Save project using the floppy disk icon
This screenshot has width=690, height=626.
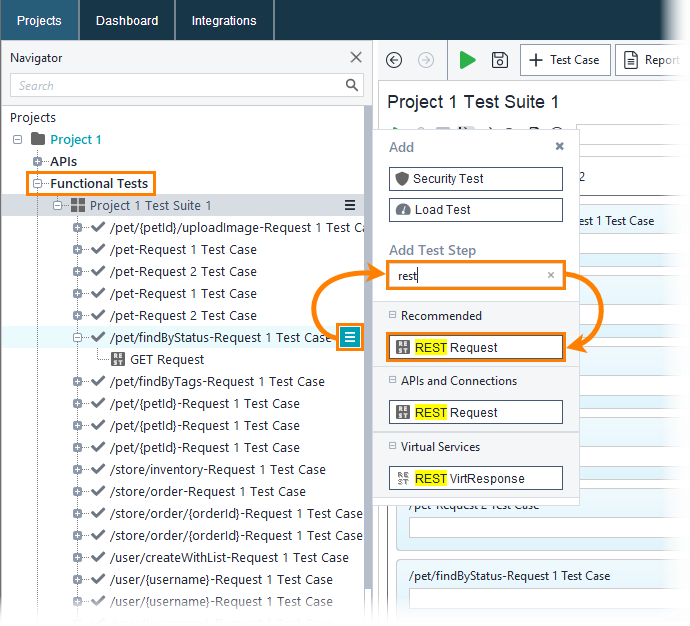pos(499,60)
